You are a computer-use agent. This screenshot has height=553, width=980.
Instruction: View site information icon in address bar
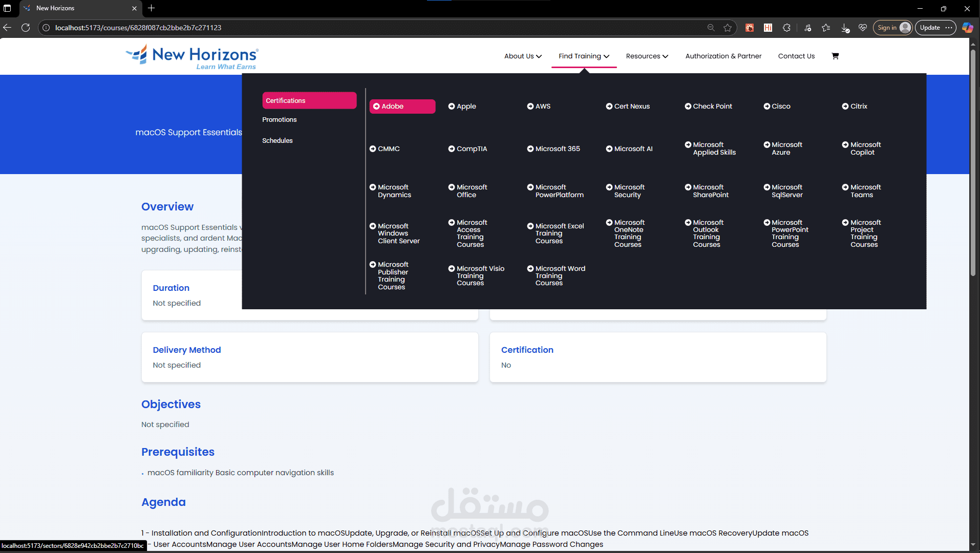[x=46, y=28]
